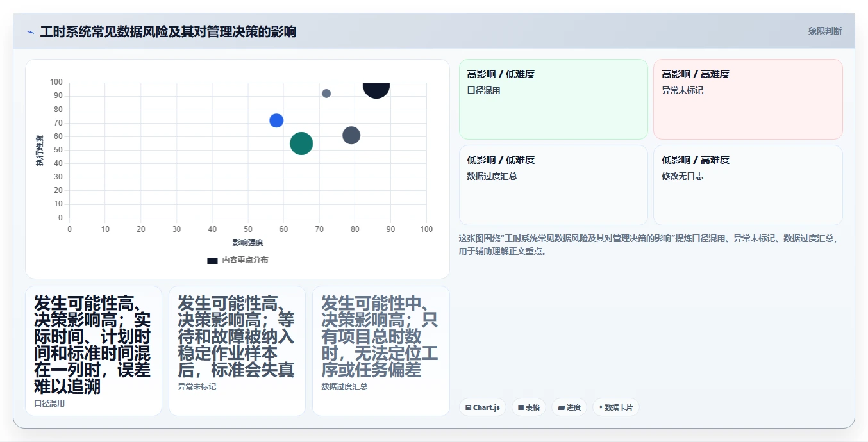Toggle the 内容重点分布 legend swatch
The height and width of the screenshot is (442, 868).
pos(212,260)
